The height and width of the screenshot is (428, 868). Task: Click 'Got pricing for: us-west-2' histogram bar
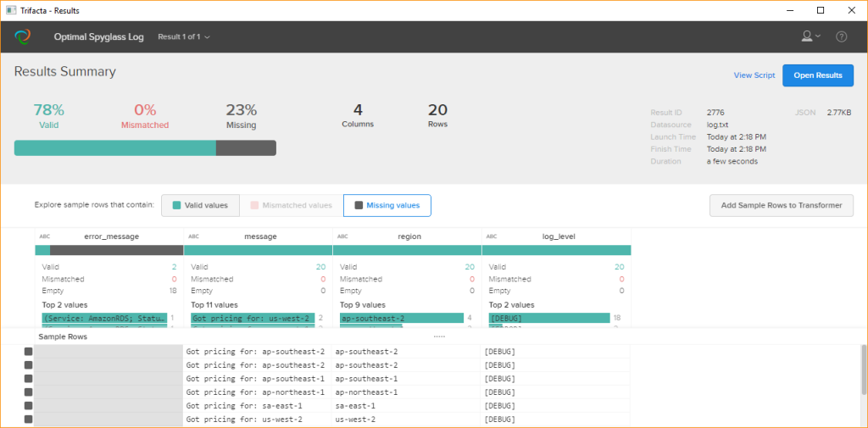[x=253, y=318]
